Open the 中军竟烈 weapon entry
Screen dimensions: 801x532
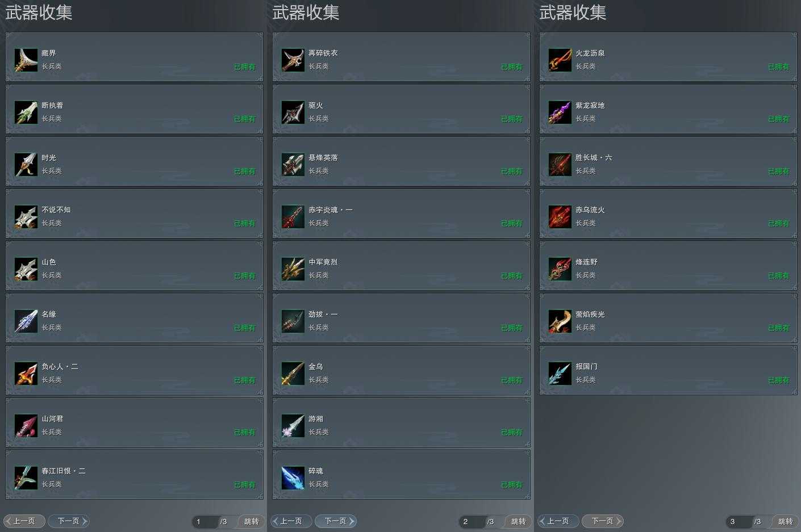pyautogui.click(x=401, y=266)
